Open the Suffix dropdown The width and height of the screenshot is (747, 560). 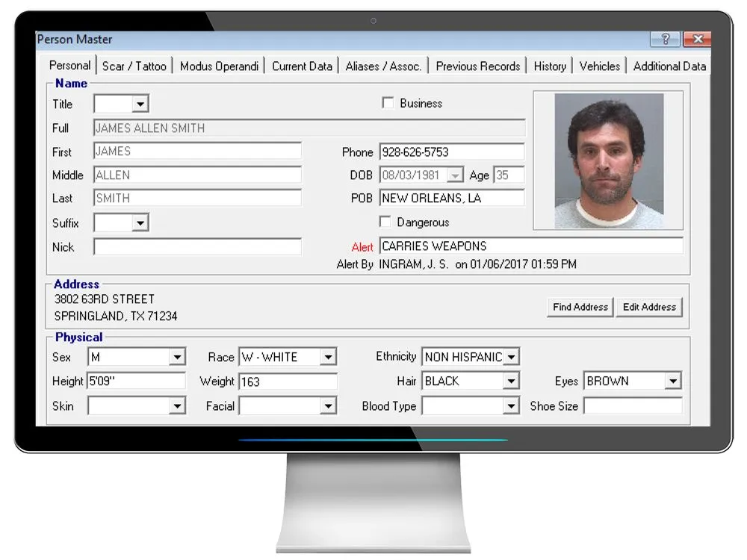point(140,222)
